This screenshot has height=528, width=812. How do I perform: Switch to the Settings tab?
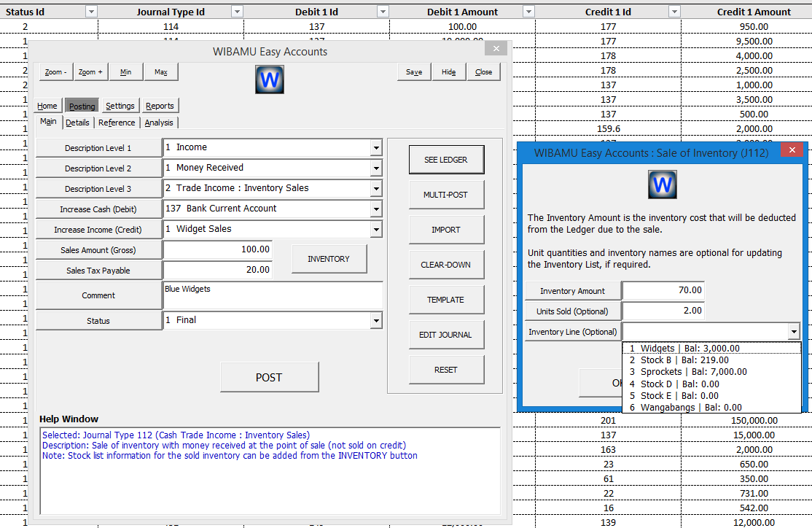coord(120,106)
